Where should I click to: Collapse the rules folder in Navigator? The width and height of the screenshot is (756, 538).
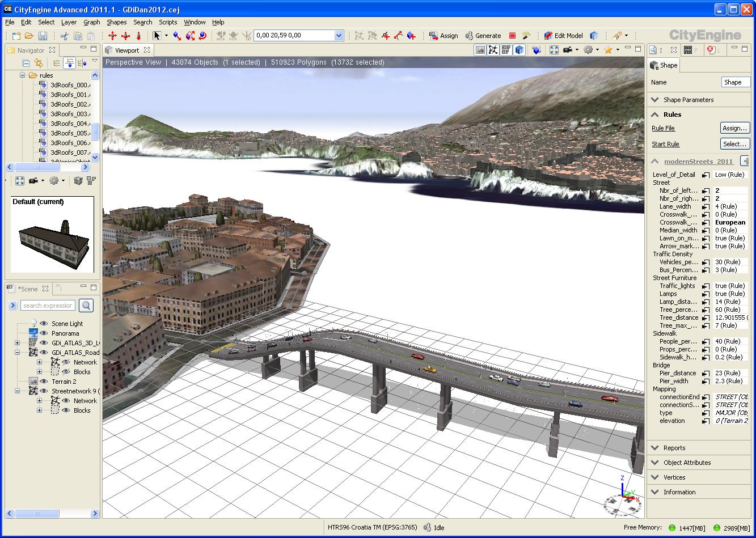tap(23, 75)
